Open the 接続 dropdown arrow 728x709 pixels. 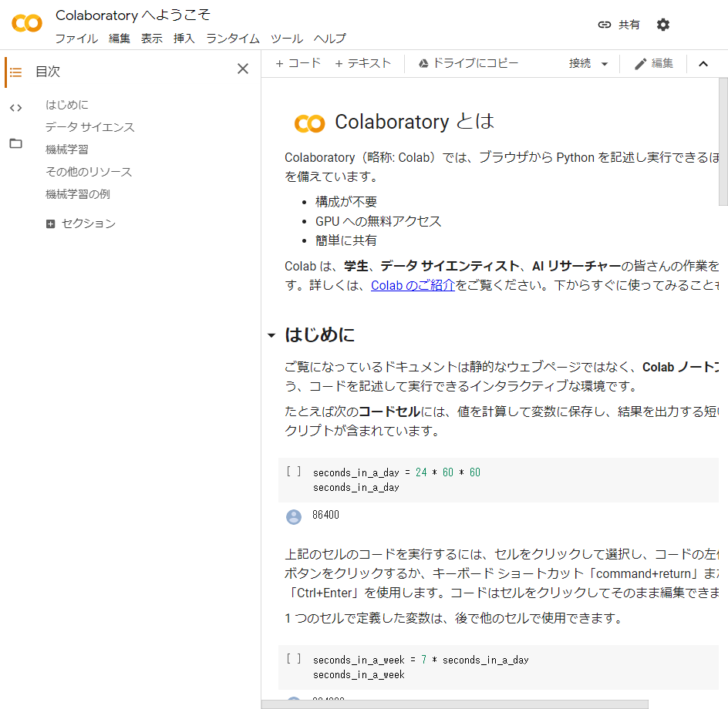tap(605, 64)
